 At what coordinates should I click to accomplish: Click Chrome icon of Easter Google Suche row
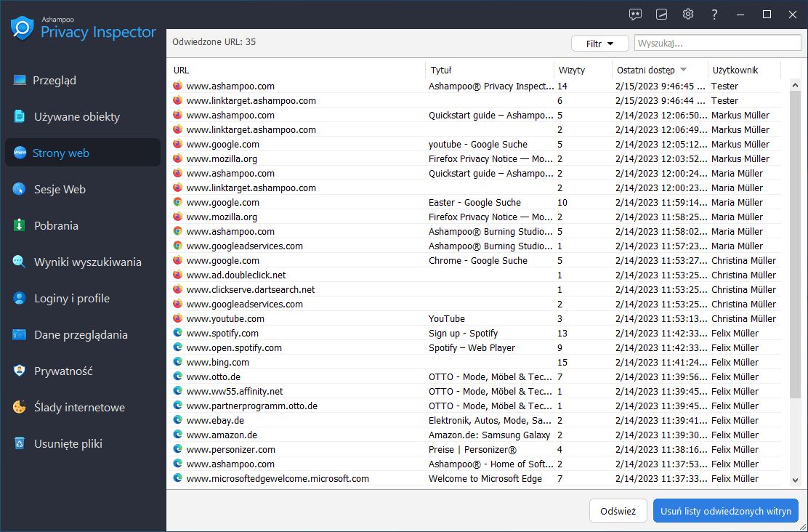178,202
